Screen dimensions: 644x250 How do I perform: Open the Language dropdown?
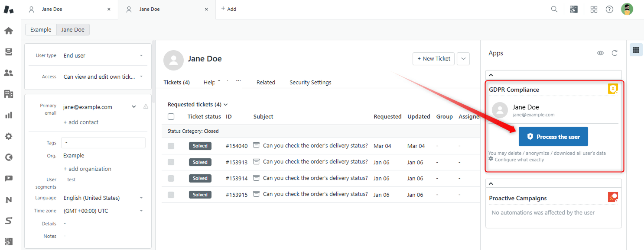(103, 198)
